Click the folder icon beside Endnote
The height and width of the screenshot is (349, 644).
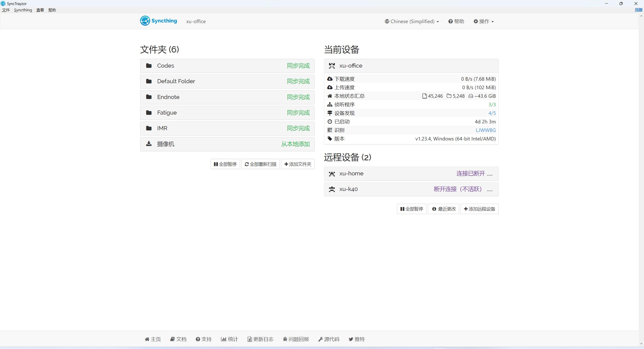tap(149, 97)
